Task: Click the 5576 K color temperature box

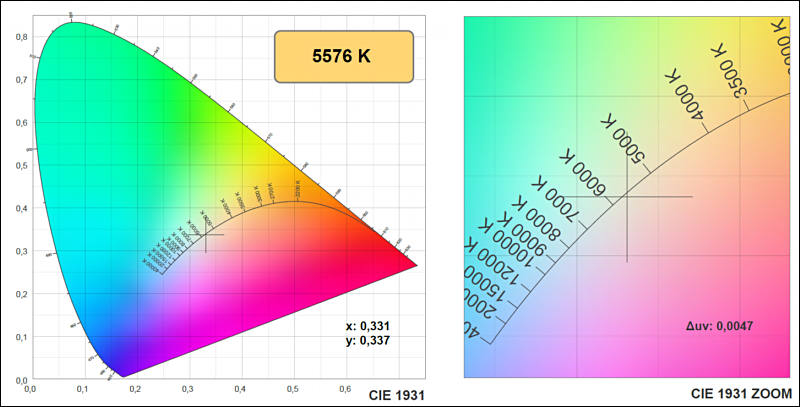Action: (x=344, y=57)
